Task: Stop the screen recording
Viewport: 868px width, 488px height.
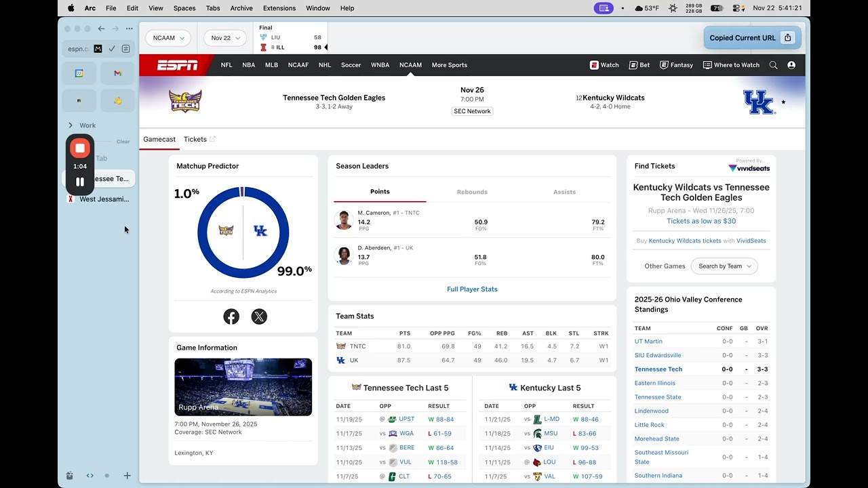Action: click(80, 148)
